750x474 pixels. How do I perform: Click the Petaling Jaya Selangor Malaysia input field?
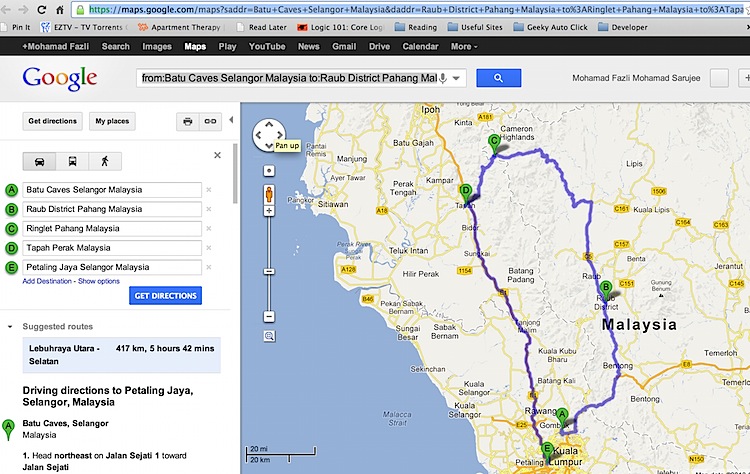tap(112, 267)
